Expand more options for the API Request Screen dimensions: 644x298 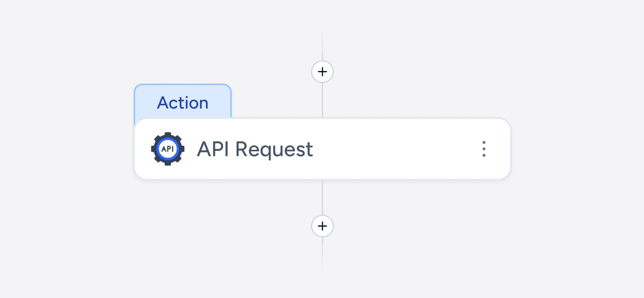[484, 149]
